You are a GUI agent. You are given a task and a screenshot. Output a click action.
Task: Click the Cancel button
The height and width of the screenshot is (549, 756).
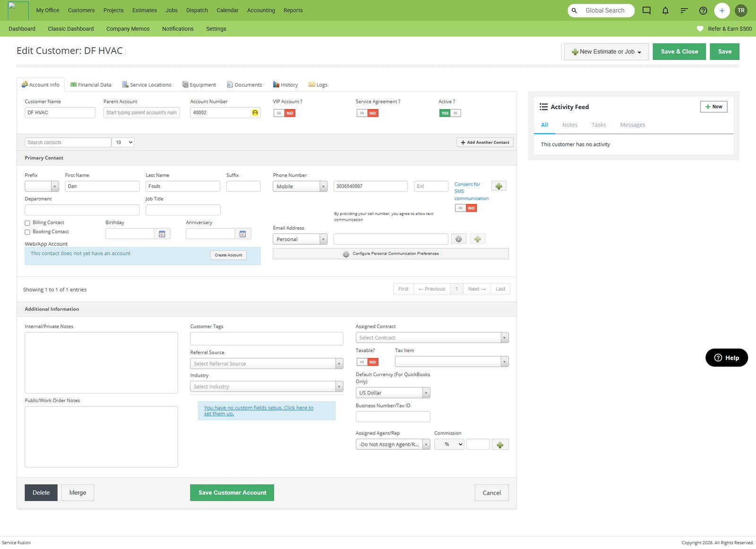[x=491, y=493]
